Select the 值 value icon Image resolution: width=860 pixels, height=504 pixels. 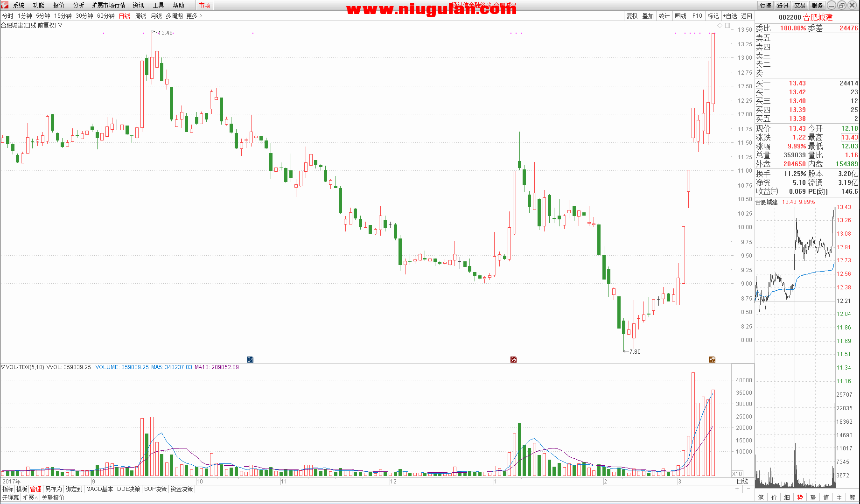[826, 497]
